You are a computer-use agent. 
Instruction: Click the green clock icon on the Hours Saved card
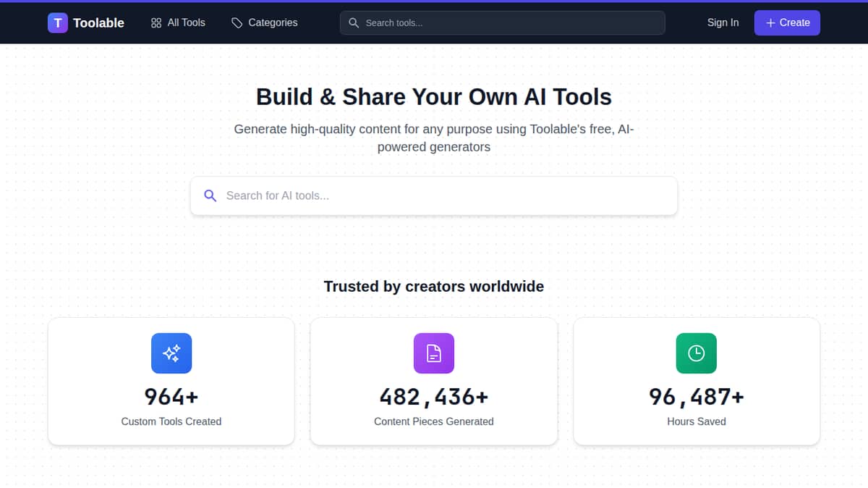[x=697, y=353]
